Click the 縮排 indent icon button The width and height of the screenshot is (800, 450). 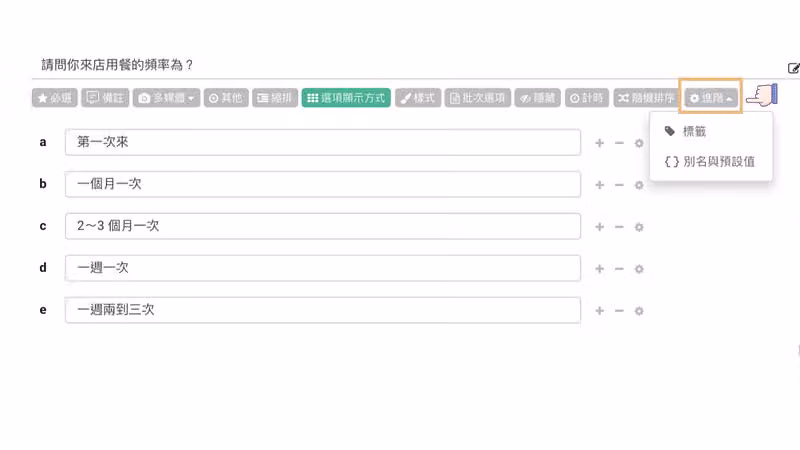274,98
